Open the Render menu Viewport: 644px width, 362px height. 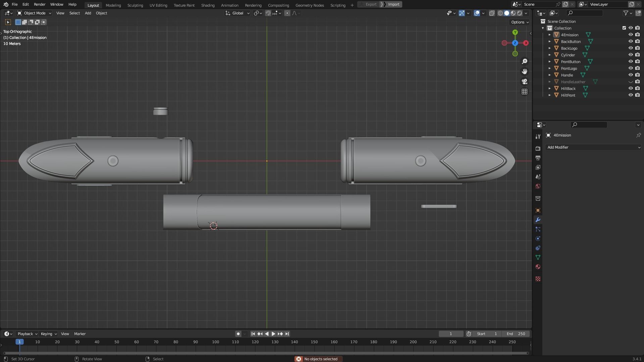tap(40, 4)
